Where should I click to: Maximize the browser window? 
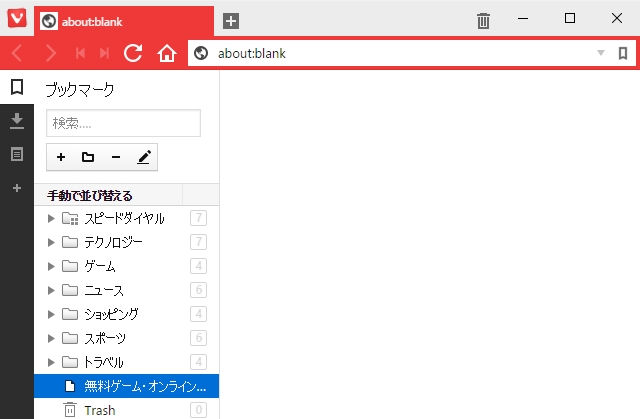[570, 18]
